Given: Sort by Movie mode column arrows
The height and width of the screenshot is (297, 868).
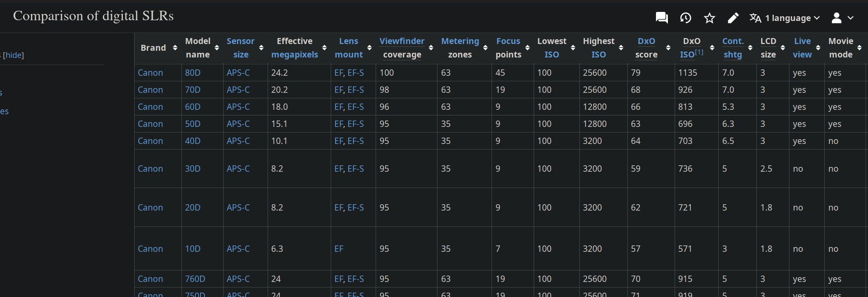Looking at the screenshot, I should pyautogui.click(x=859, y=48).
